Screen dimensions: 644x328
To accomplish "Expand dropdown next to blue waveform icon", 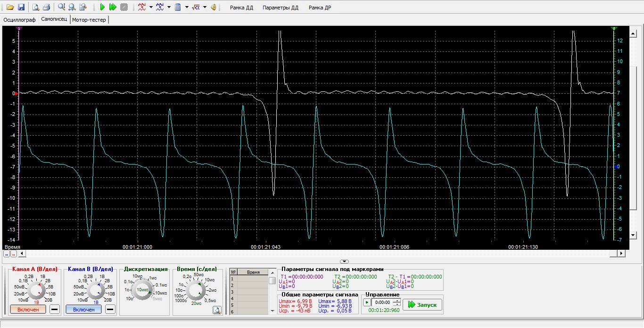I will [x=169, y=7].
